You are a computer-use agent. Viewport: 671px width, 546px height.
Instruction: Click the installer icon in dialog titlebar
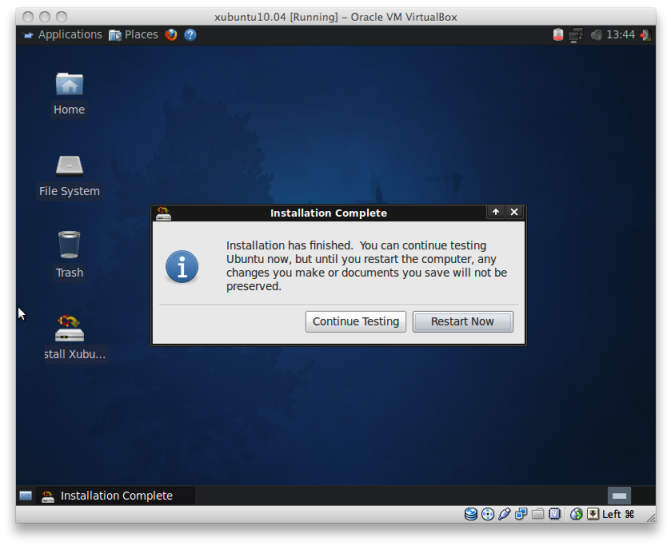[x=163, y=213]
